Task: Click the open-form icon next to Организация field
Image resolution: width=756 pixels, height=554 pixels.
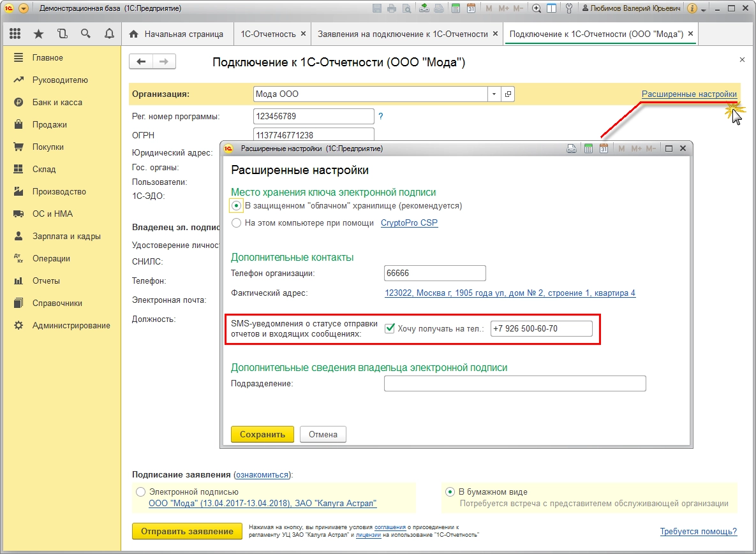Action: pyautogui.click(x=508, y=94)
